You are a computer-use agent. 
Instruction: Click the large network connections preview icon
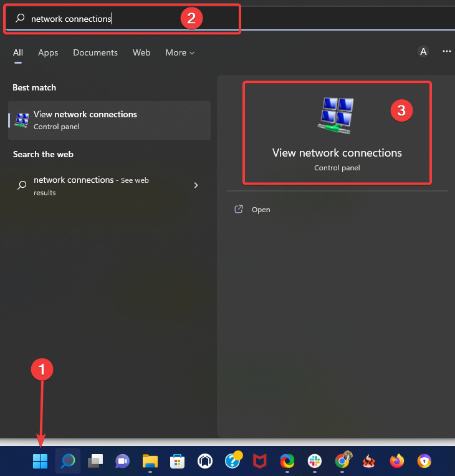coord(337,115)
